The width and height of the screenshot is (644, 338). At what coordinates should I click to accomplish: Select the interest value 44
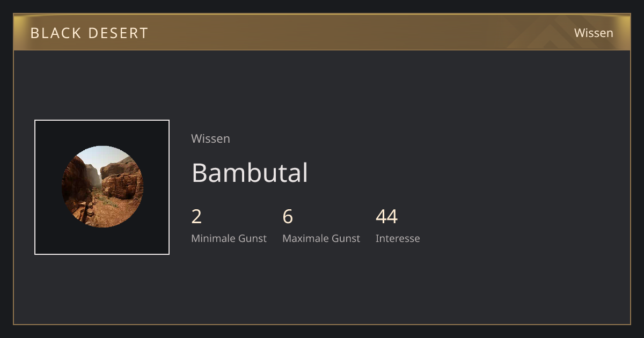(x=386, y=217)
